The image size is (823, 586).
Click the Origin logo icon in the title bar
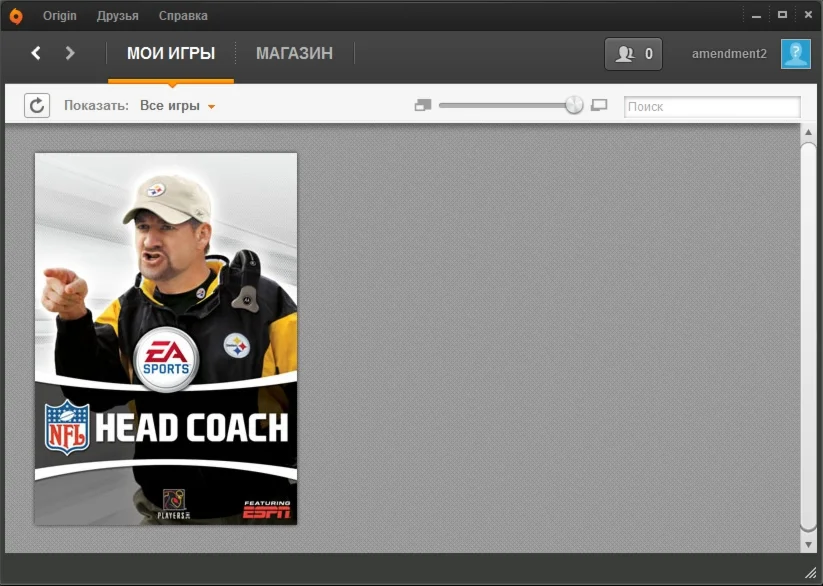pos(14,14)
